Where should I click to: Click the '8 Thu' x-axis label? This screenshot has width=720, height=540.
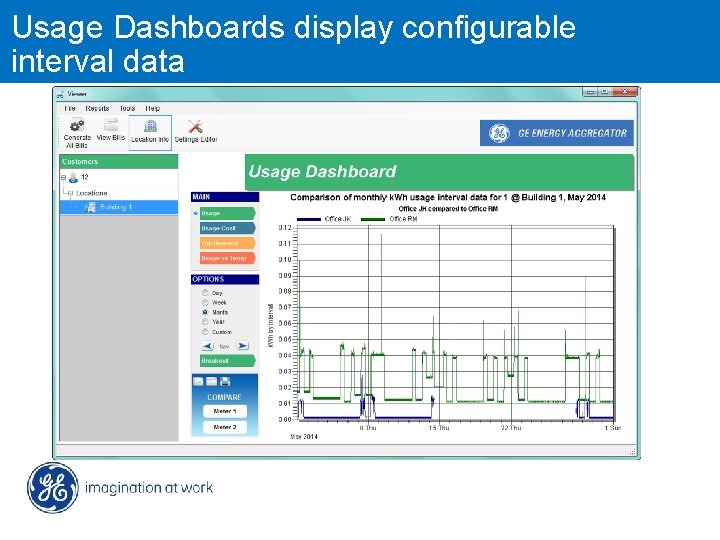pyautogui.click(x=368, y=428)
